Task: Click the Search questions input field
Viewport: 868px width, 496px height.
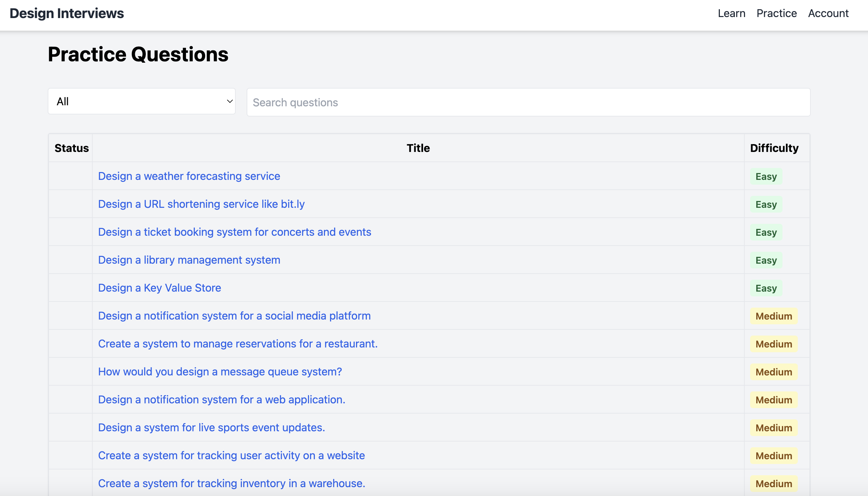Action: (x=528, y=102)
